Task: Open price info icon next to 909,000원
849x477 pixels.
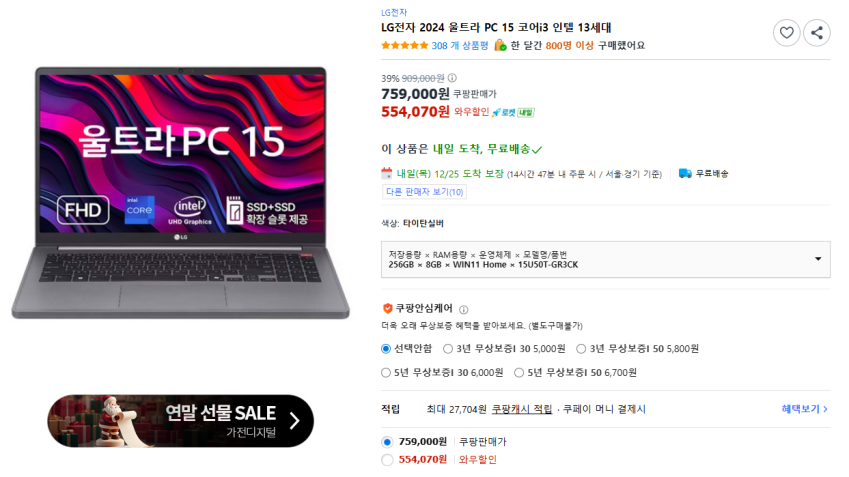Action: [452, 78]
